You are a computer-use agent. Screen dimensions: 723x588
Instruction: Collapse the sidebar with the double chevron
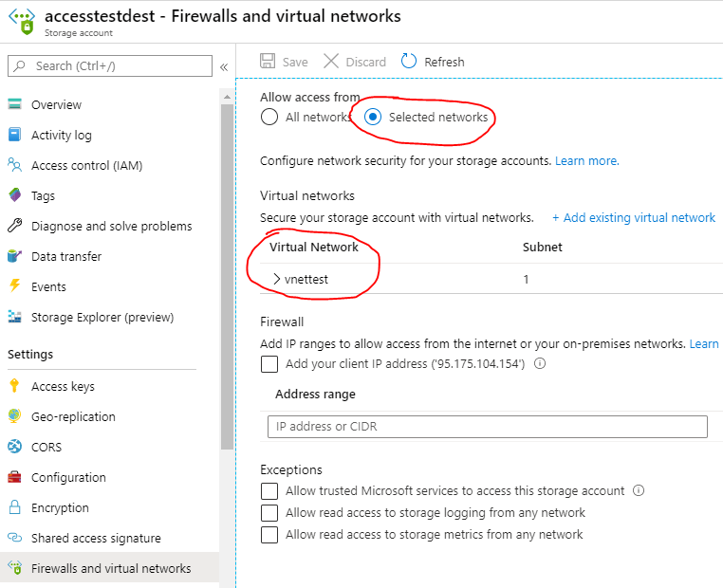[x=224, y=66]
